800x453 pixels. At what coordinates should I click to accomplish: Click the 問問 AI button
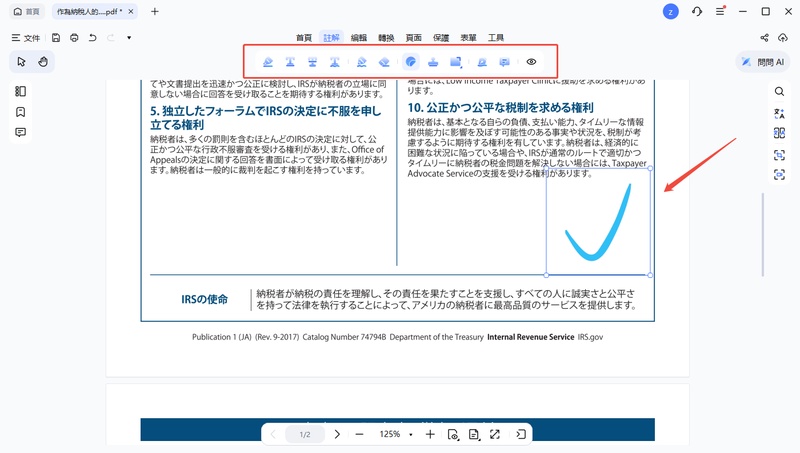763,62
